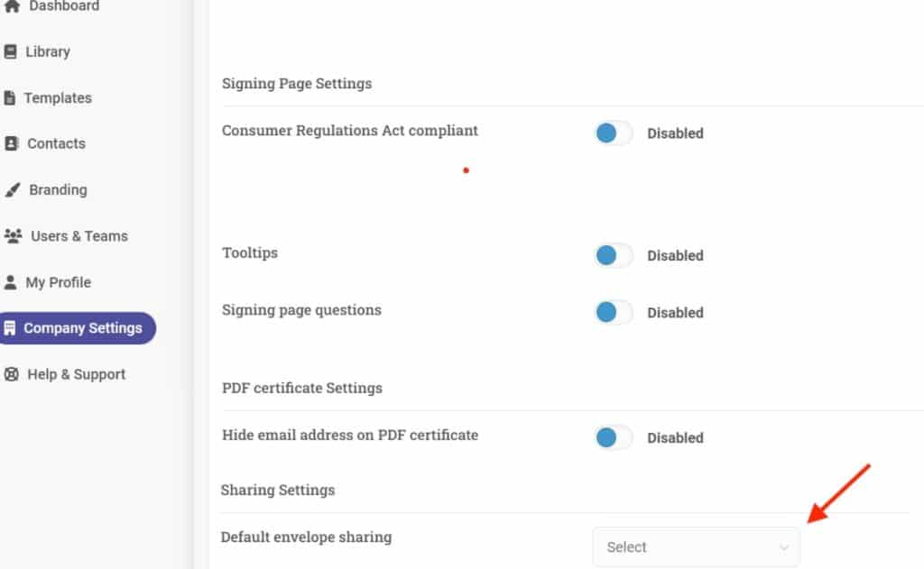Open Branding via the brush icon
Image resolution: width=924 pixels, height=569 pixels.
(13, 189)
